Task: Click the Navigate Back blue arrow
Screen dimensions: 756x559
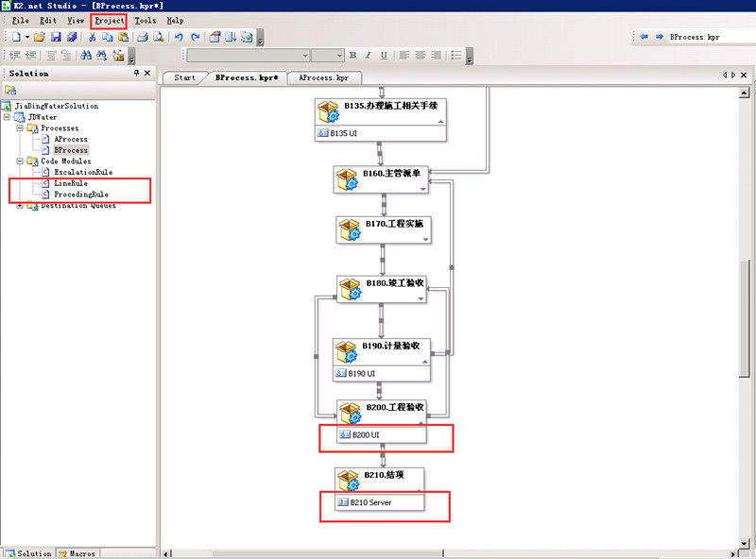Action: click(x=644, y=37)
